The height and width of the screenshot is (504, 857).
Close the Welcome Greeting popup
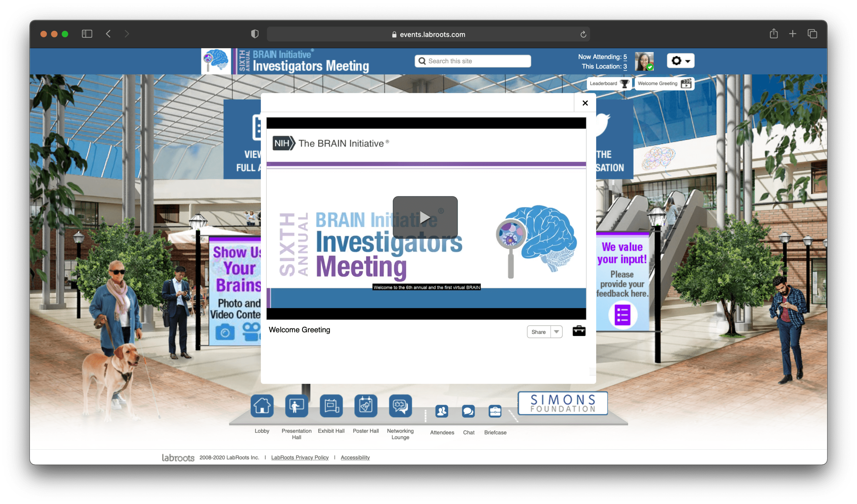[585, 103]
